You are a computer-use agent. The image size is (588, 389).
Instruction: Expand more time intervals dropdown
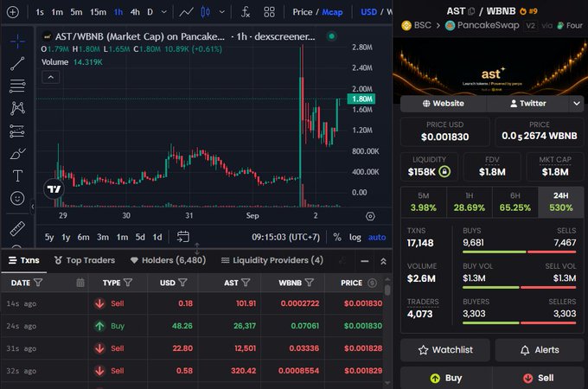(x=164, y=12)
